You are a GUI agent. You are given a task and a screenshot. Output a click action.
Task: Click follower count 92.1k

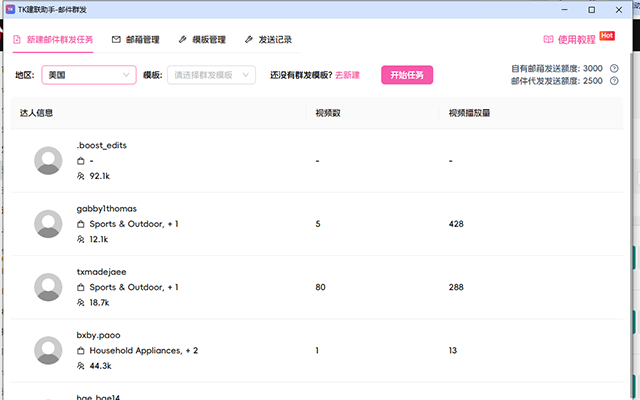(x=100, y=176)
